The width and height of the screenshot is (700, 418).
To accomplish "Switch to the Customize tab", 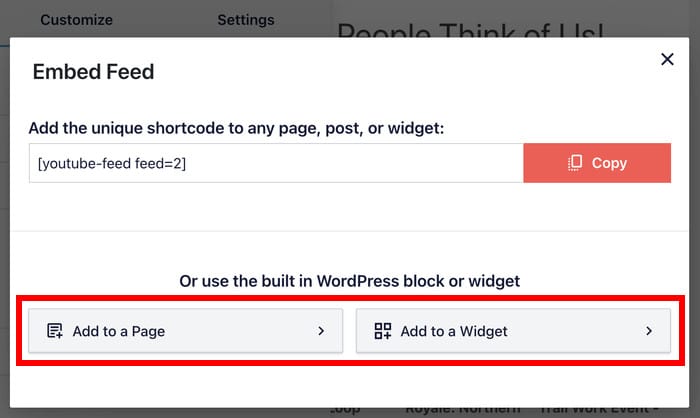I will (76, 20).
